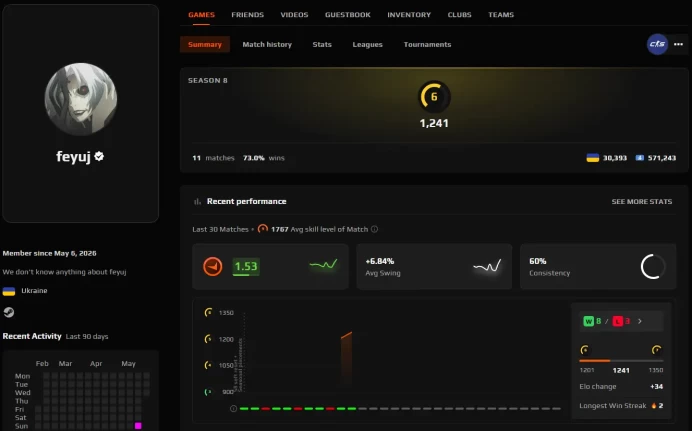This screenshot has width=692, height=431.
Task: Click the Member since May 6, 2026 text
Action: coord(49,253)
